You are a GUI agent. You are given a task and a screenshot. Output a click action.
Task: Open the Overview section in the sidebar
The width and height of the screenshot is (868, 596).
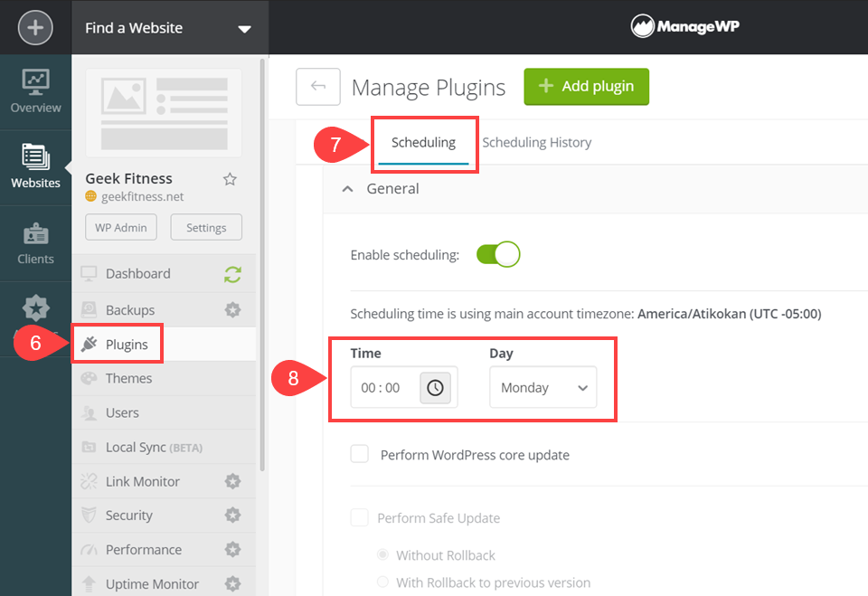[x=35, y=90]
